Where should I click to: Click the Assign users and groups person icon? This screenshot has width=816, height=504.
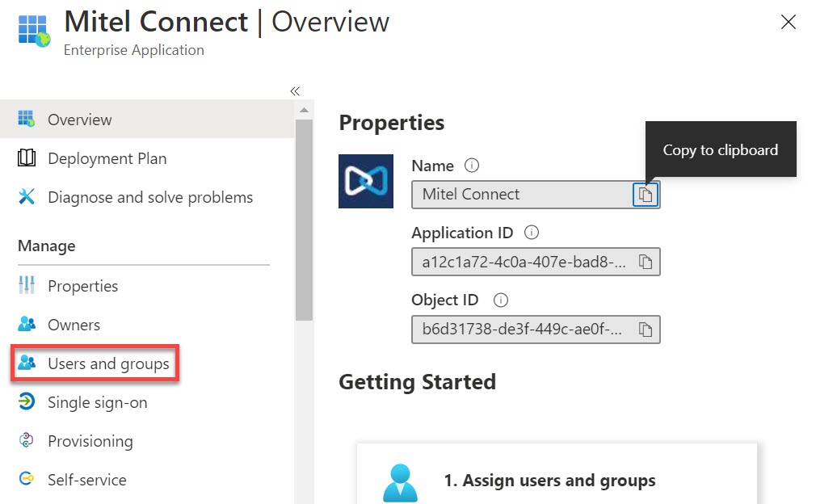(x=400, y=483)
